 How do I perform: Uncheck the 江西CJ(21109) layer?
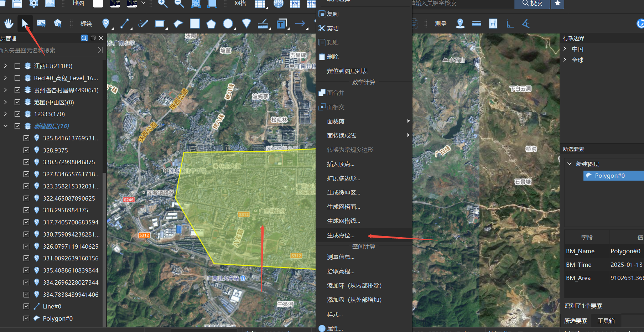point(17,66)
